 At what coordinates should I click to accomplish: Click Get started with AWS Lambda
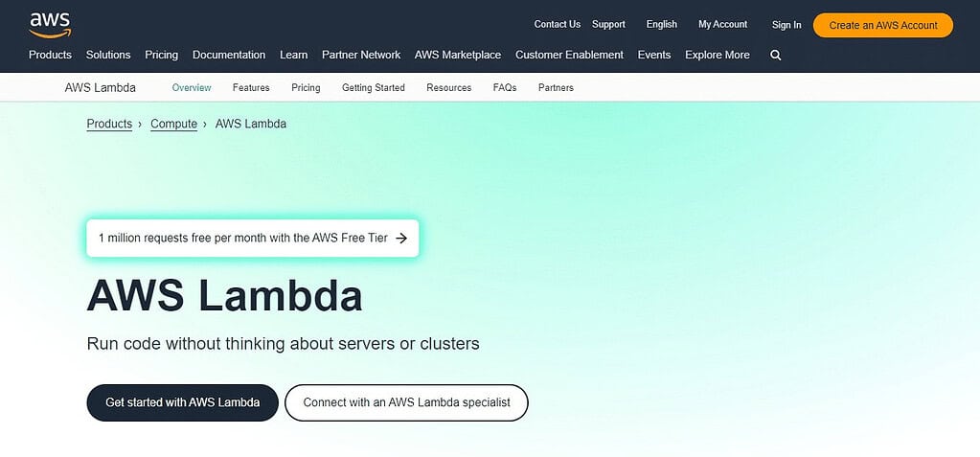(x=183, y=402)
